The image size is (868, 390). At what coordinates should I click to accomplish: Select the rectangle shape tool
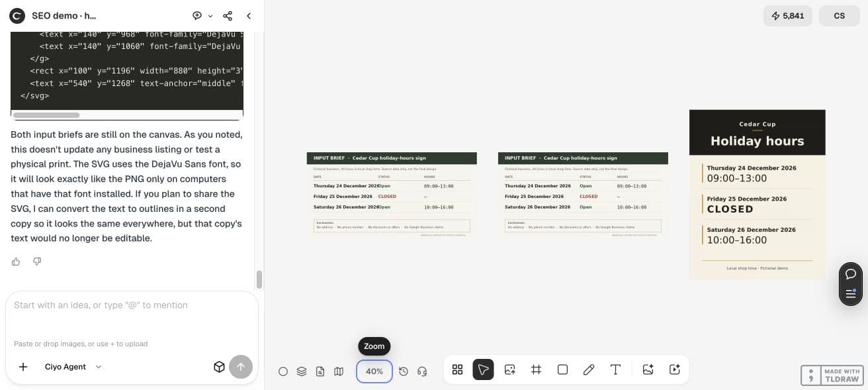pos(562,369)
